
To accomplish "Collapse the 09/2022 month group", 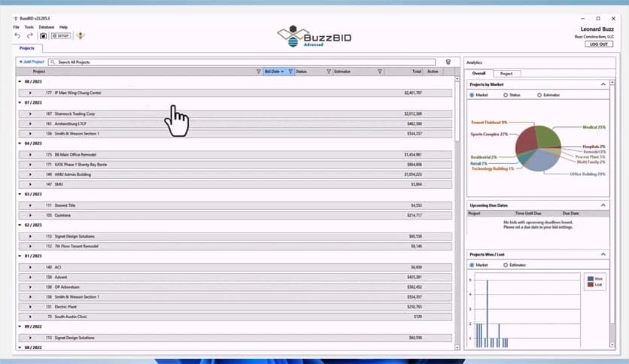I will [x=20, y=326].
